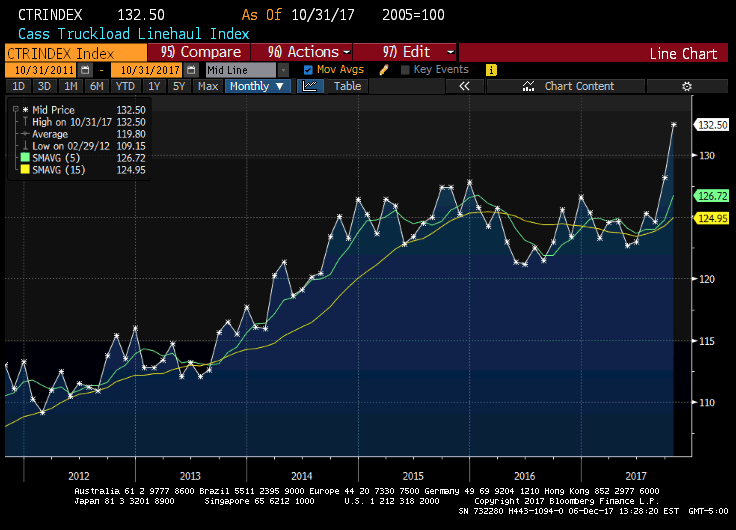Select the Max range tab
The width and height of the screenshot is (736, 530).
pyautogui.click(x=207, y=86)
